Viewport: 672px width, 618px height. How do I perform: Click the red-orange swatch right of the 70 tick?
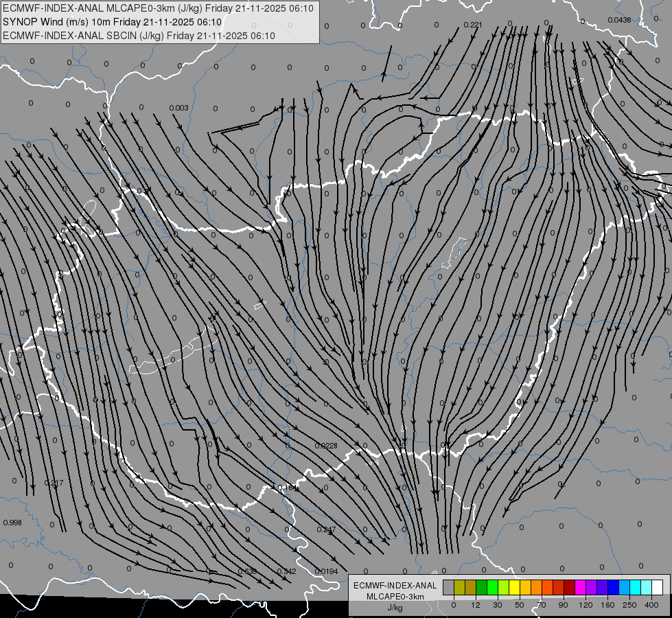pos(548,587)
